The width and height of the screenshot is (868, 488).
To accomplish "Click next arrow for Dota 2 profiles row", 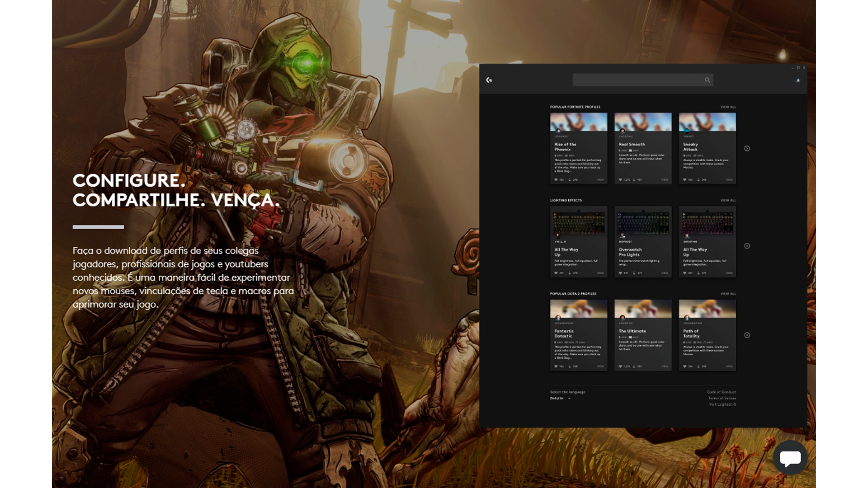I will 747,335.
